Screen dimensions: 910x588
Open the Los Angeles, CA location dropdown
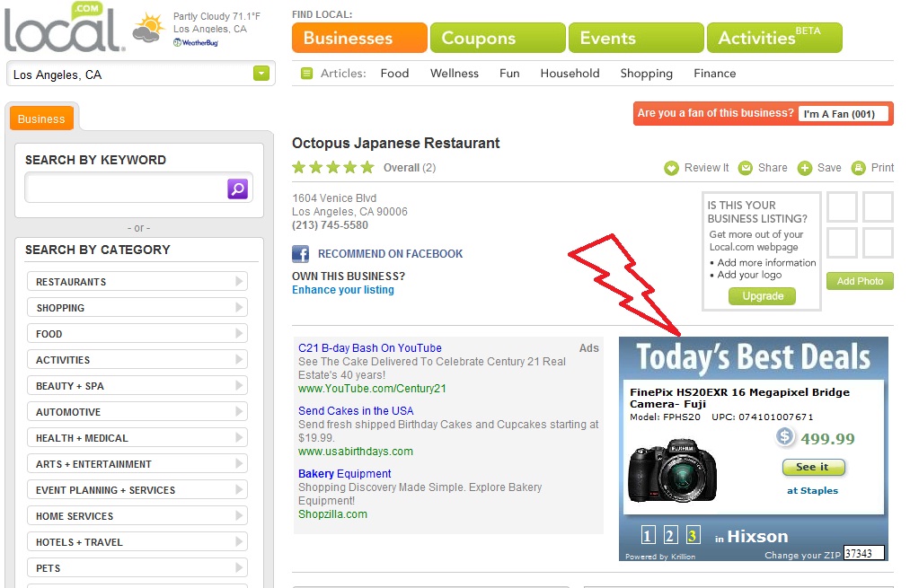pyautogui.click(x=261, y=73)
